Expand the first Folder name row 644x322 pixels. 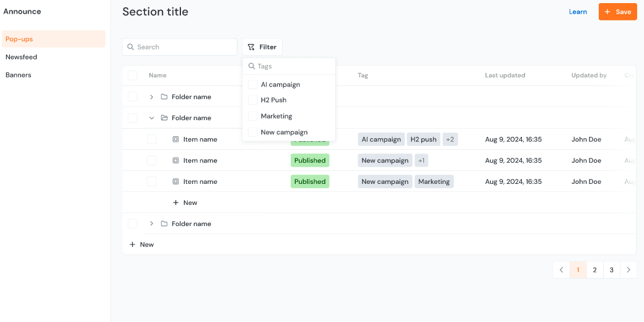pos(151,97)
